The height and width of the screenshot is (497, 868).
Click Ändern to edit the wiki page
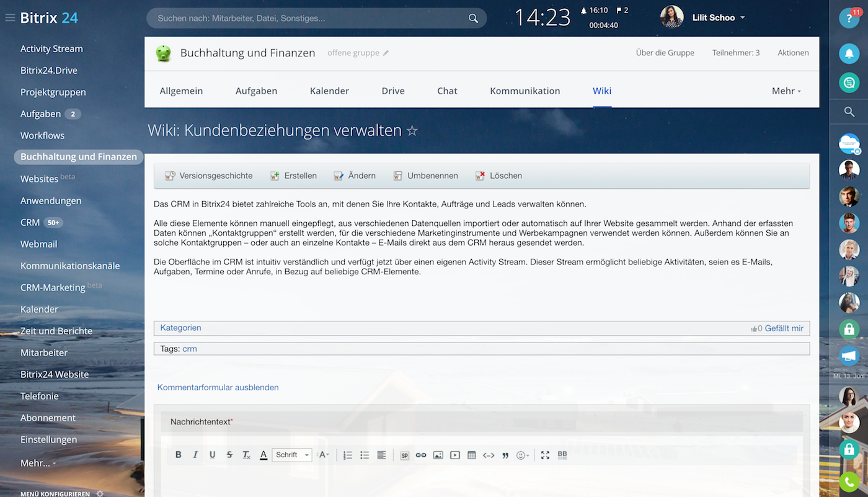click(355, 176)
